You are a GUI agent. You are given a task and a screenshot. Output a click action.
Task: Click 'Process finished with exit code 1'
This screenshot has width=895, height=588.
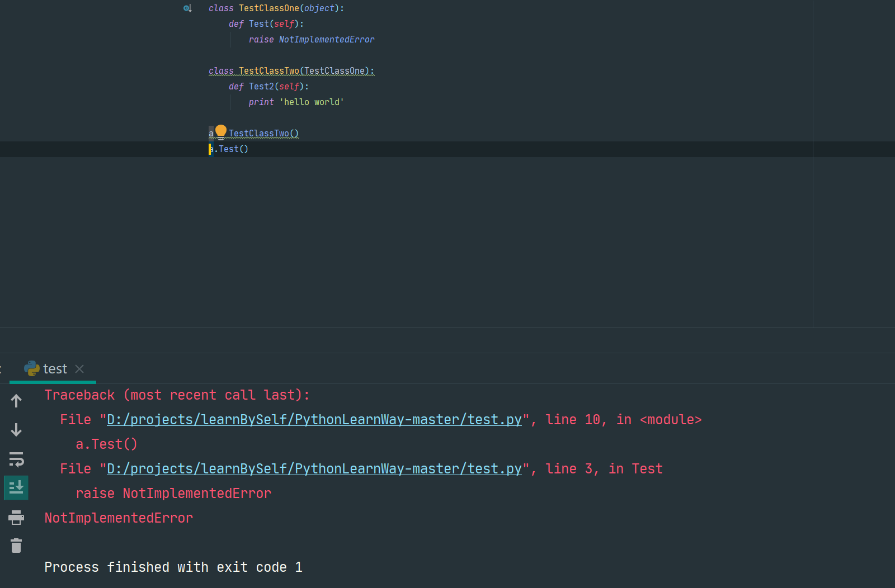coord(173,567)
